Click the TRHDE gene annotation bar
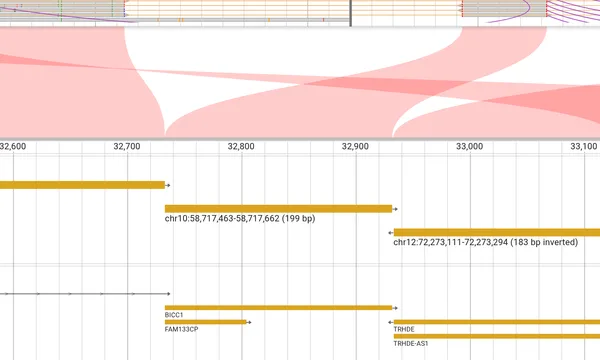 [x=497, y=322]
